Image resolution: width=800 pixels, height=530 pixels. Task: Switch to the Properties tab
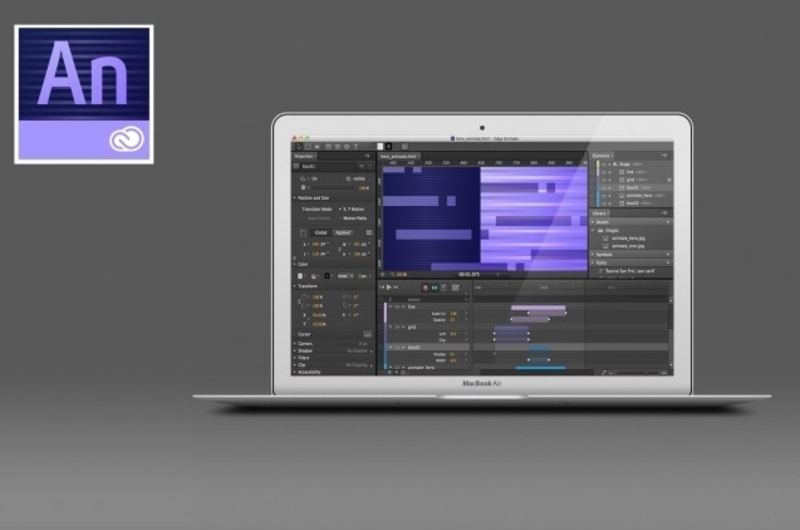point(305,156)
